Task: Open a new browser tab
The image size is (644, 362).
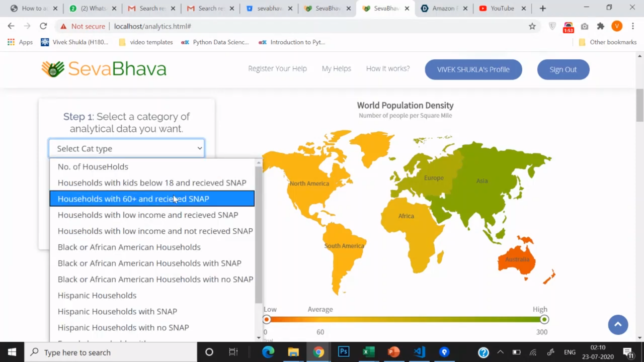Action: [542, 8]
